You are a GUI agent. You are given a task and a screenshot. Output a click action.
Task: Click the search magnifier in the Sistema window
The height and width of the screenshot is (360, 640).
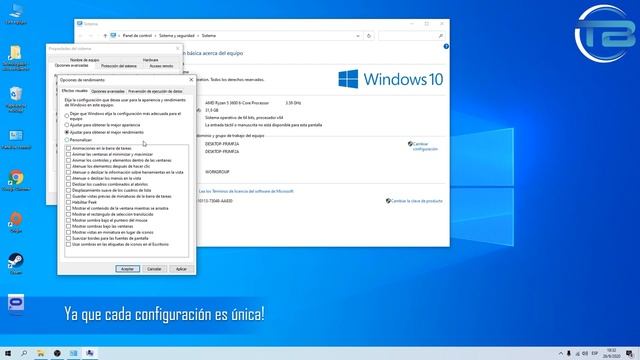click(x=440, y=36)
